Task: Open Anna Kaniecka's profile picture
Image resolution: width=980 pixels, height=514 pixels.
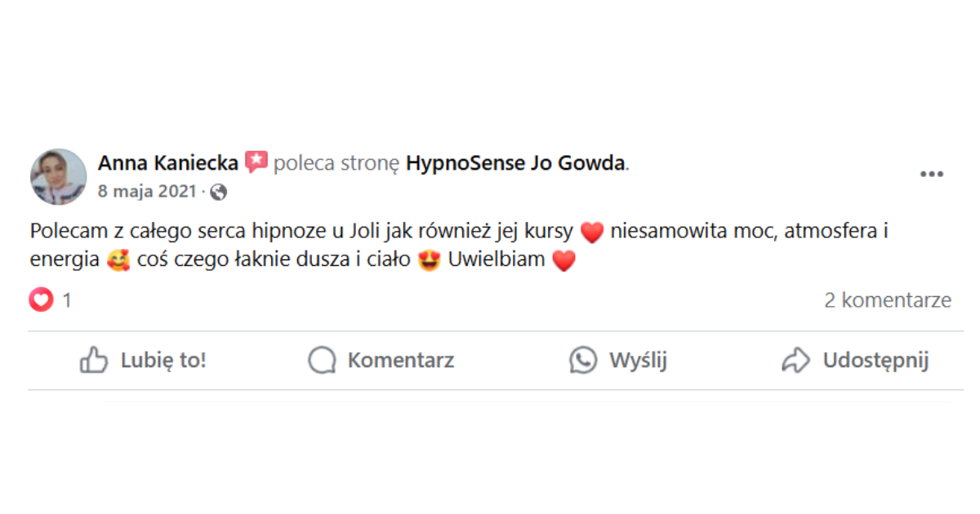Action: [x=58, y=176]
